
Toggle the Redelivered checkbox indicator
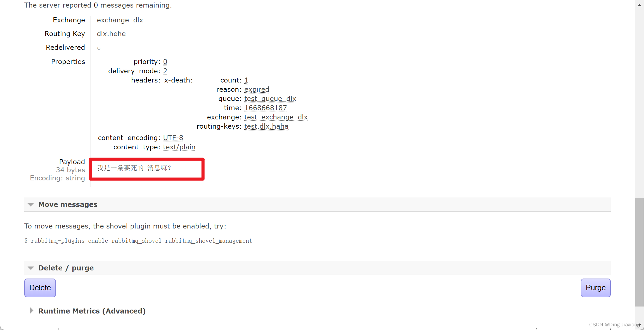(98, 48)
